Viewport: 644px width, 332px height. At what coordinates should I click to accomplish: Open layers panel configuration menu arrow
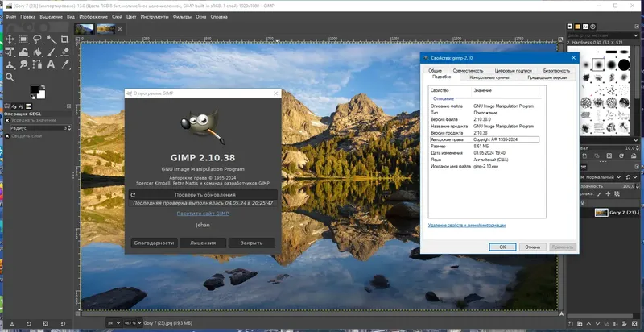[636, 167]
